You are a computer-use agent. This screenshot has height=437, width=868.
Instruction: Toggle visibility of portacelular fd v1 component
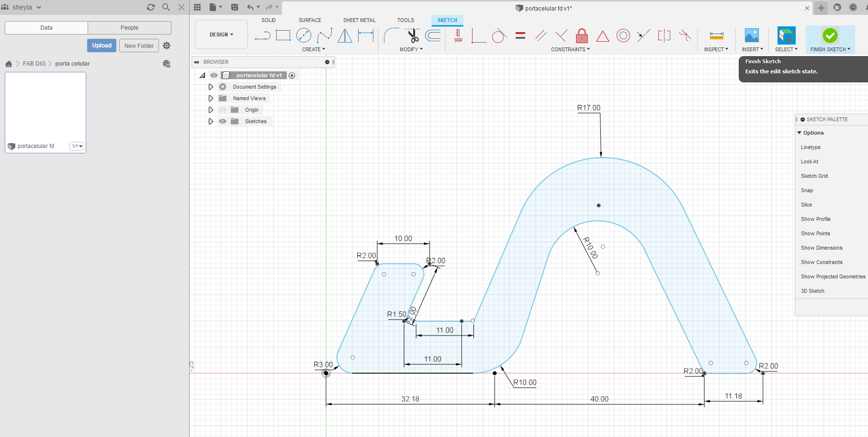214,75
